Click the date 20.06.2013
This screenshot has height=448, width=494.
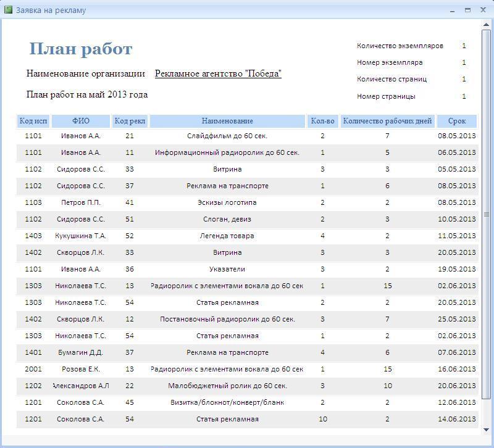pos(457,386)
